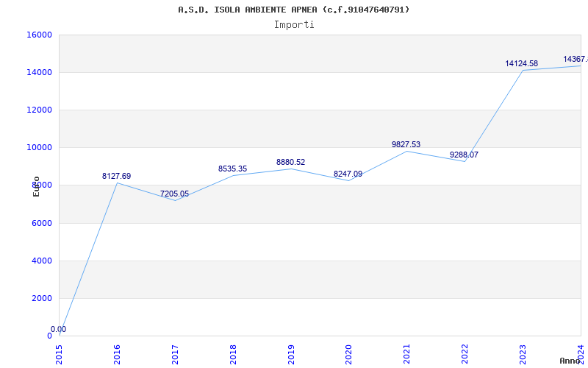Click the 2023 x-axis year label
Viewport: 588px width, 368px height.
tap(523, 354)
